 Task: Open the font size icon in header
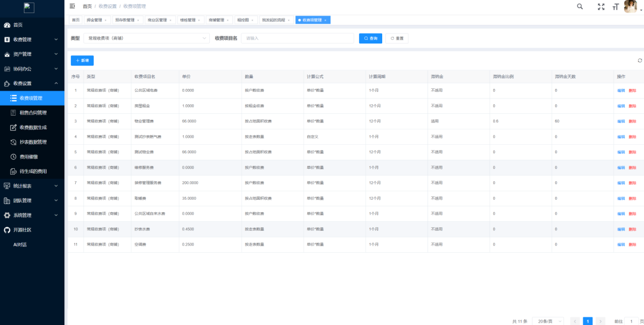(x=615, y=7)
